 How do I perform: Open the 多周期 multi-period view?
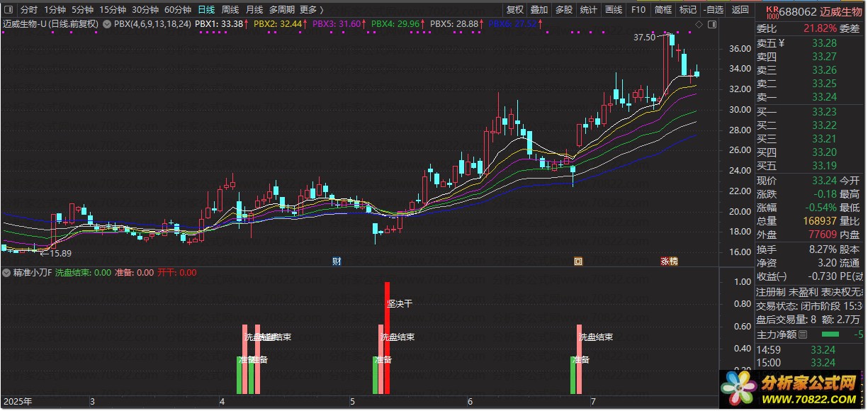pyautogui.click(x=282, y=10)
